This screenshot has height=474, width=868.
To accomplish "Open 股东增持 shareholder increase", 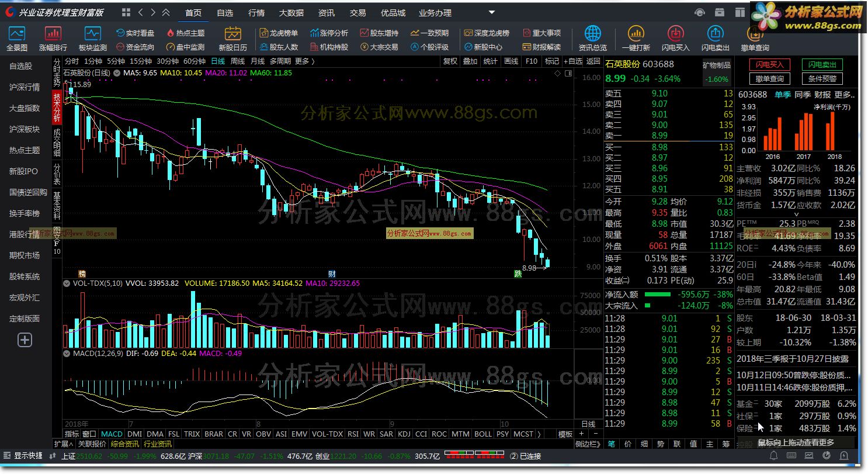I will [x=379, y=33].
